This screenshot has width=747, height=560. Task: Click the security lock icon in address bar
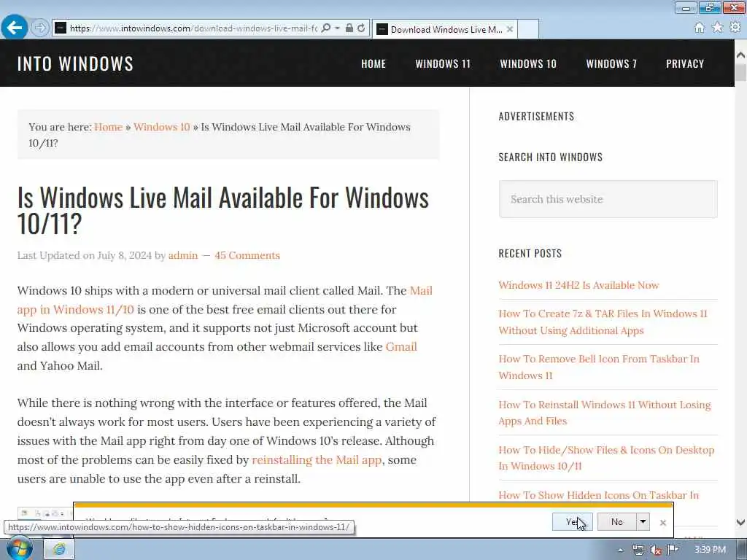[x=349, y=28]
